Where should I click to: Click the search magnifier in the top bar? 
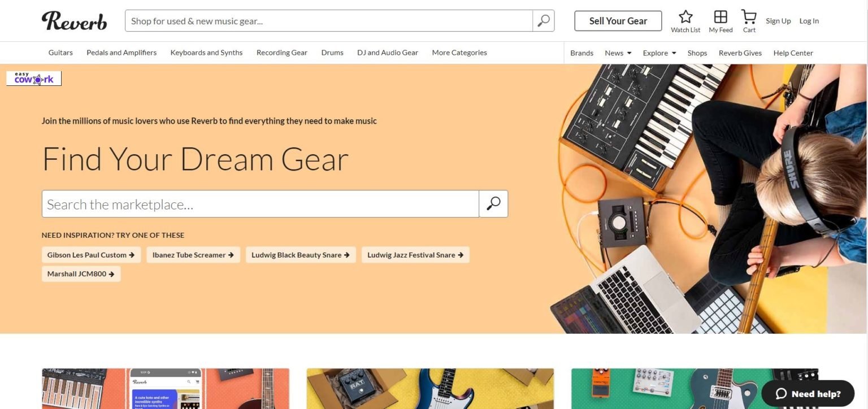[x=542, y=20]
